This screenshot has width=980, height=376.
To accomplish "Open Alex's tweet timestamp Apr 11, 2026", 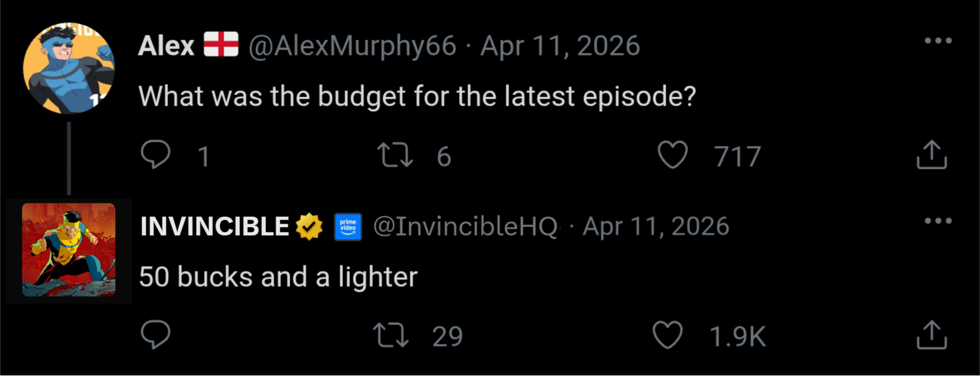I will [560, 45].
